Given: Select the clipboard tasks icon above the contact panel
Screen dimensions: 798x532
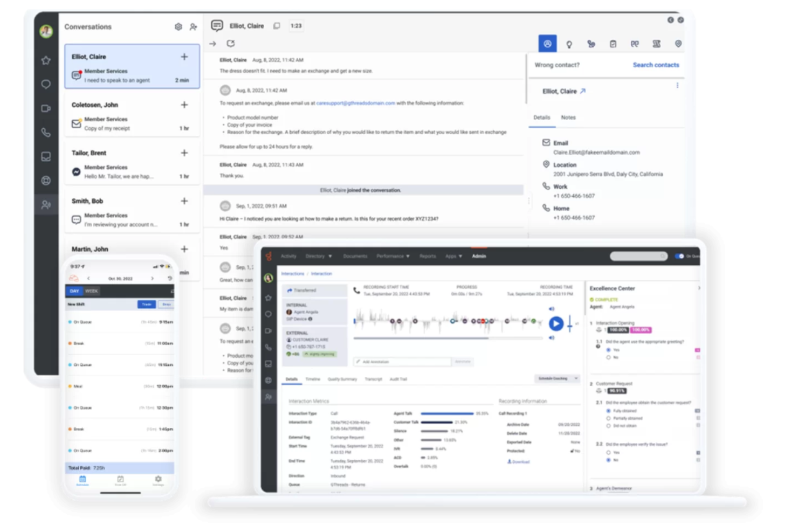Looking at the screenshot, I should click(x=613, y=44).
